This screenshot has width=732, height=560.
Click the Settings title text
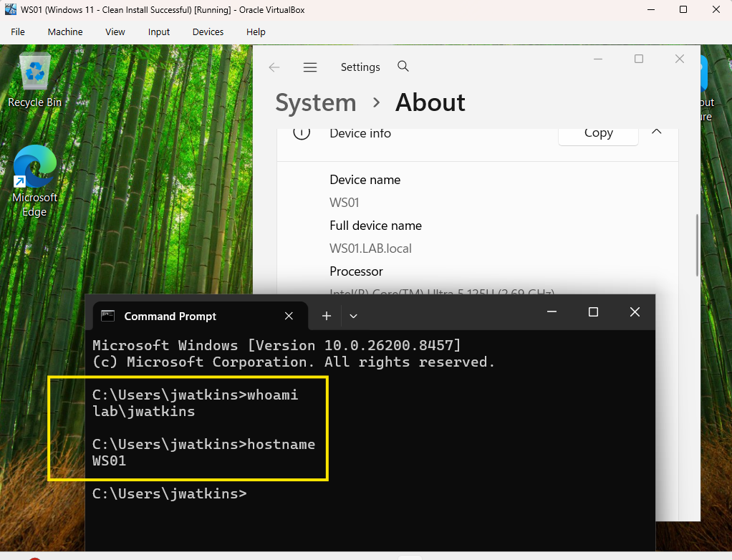coord(360,67)
